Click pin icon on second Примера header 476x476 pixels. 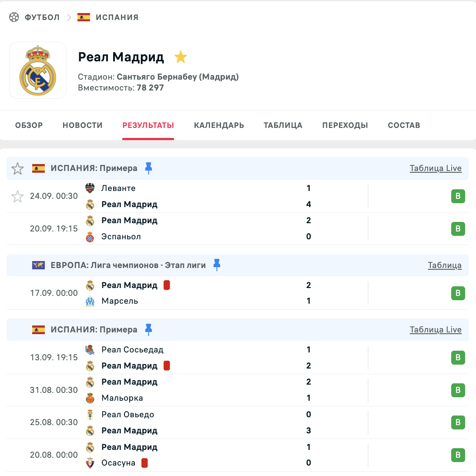[148, 330]
